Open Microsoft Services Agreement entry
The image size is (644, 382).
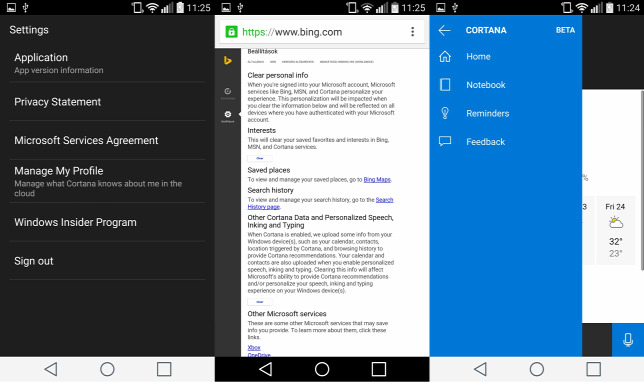click(x=107, y=140)
